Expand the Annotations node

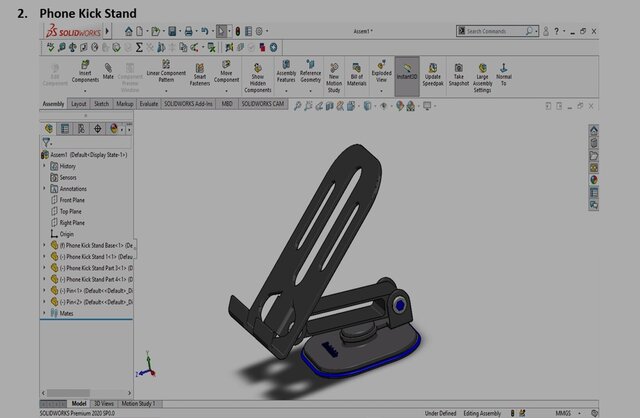coord(44,188)
